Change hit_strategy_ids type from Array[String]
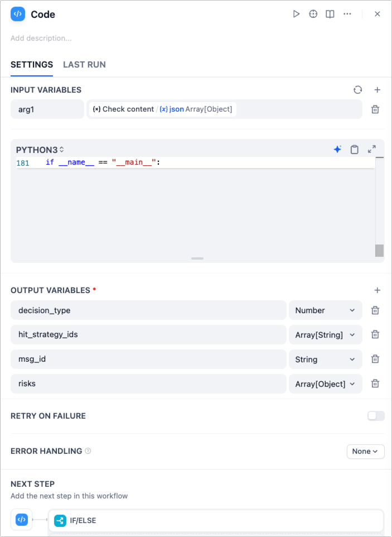 tap(325, 335)
